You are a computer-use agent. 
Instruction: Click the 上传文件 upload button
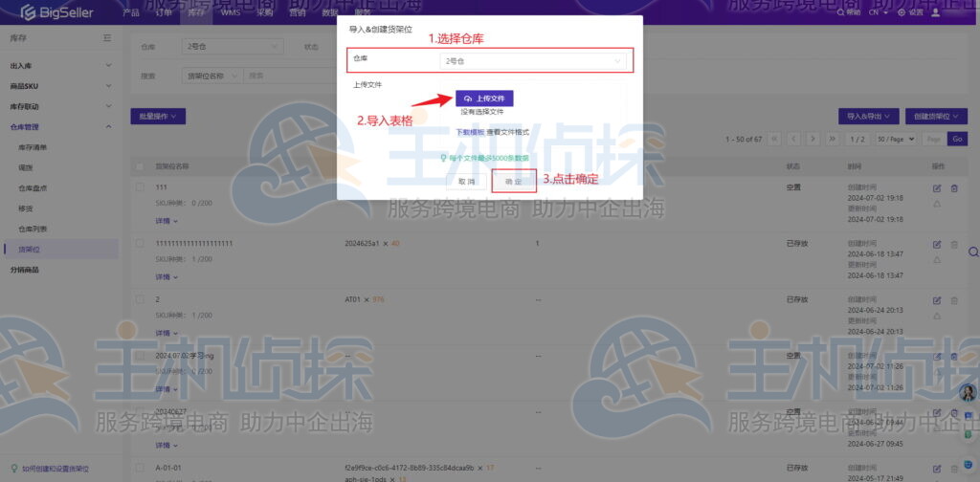click(484, 99)
